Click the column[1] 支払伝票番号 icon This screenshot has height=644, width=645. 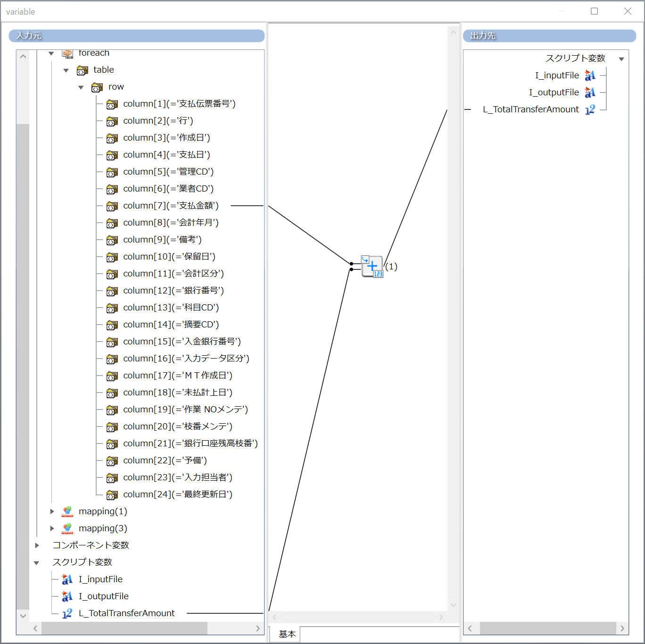112,104
